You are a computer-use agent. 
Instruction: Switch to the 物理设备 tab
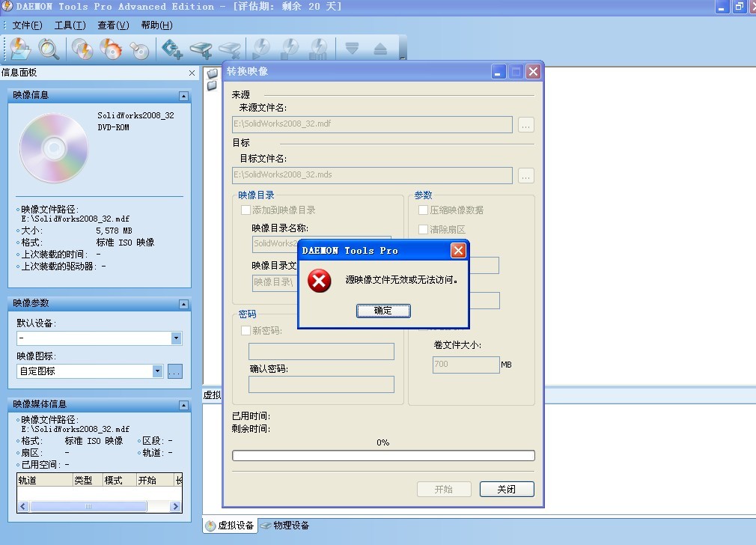click(285, 526)
